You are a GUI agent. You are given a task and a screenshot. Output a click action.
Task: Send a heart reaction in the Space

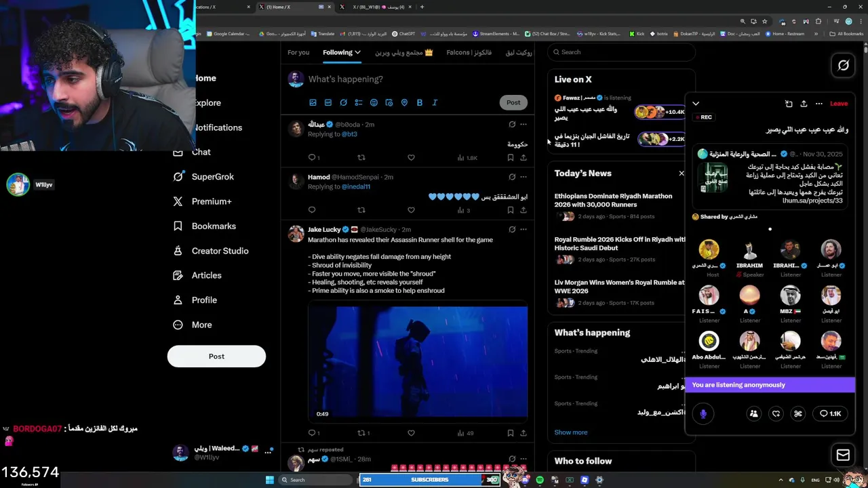point(776,413)
